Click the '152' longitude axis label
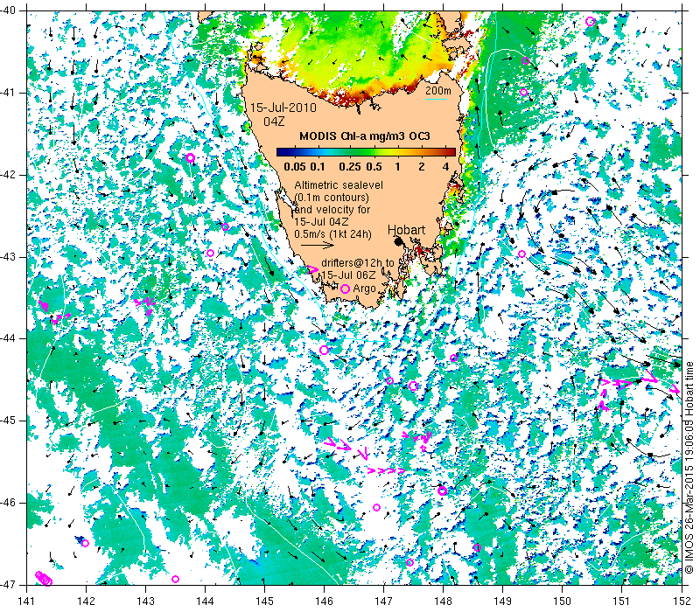 [682, 602]
